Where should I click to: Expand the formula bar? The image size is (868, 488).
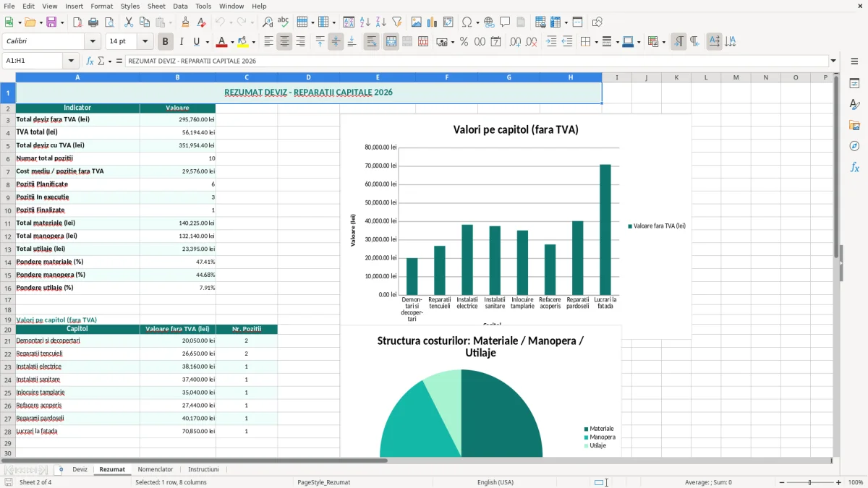click(x=833, y=61)
